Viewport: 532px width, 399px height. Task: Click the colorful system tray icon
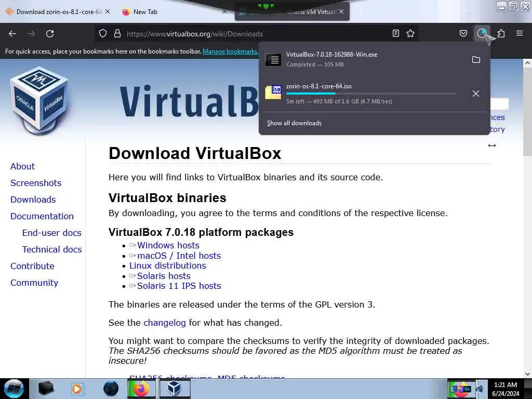click(461, 389)
